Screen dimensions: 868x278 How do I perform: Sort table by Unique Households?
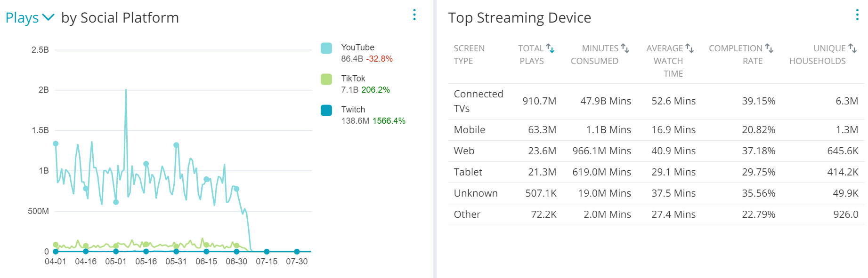pos(852,48)
